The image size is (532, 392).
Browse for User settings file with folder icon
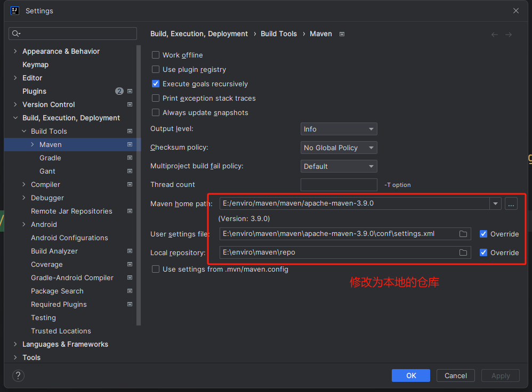(463, 234)
